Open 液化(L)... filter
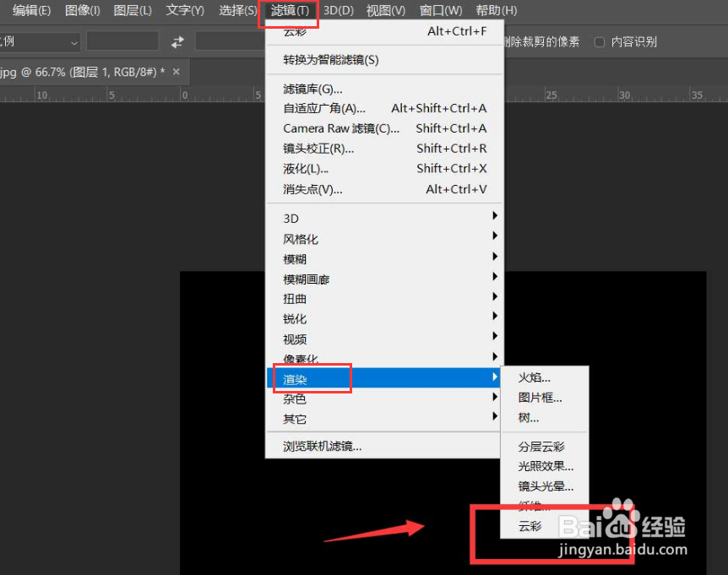Viewport: 728px width, 575px height. [384, 169]
